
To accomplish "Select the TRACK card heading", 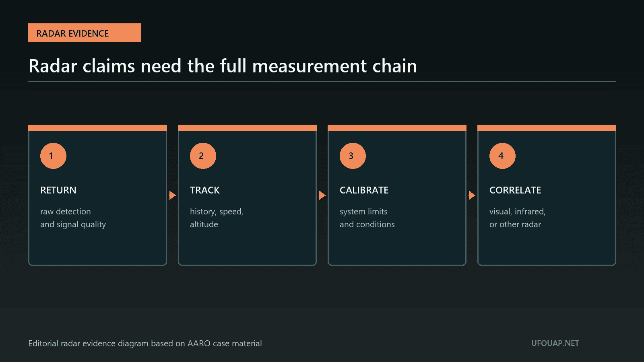I will tap(205, 190).
